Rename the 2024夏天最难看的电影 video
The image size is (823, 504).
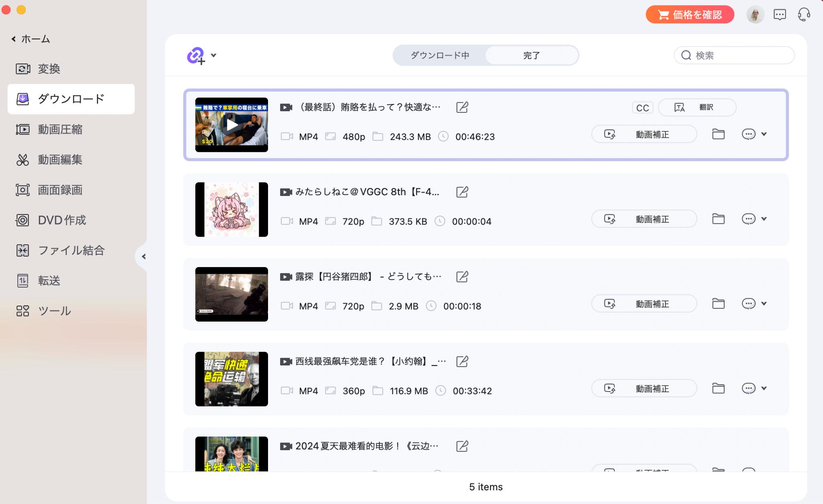pos(462,446)
